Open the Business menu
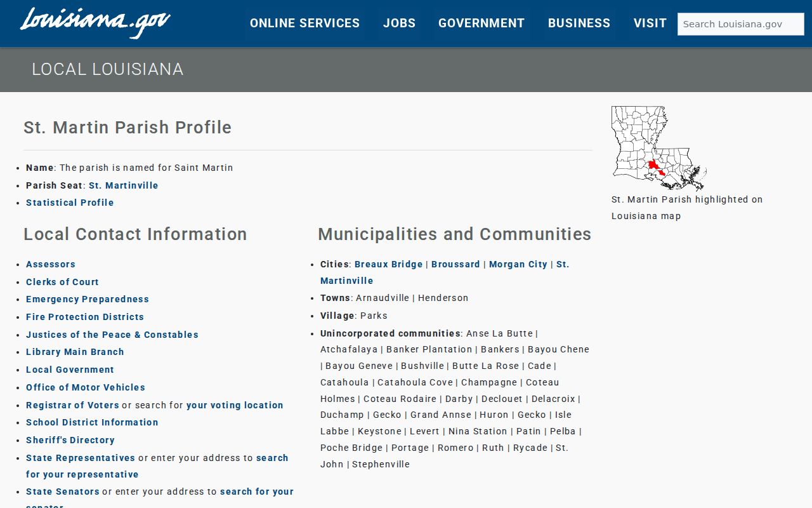 [579, 23]
